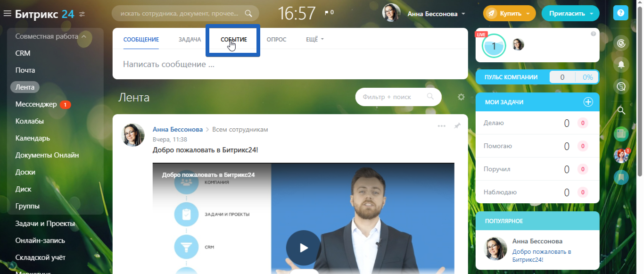Open the Делаю tasks row
The image size is (644, 274).
coord(537,123)
